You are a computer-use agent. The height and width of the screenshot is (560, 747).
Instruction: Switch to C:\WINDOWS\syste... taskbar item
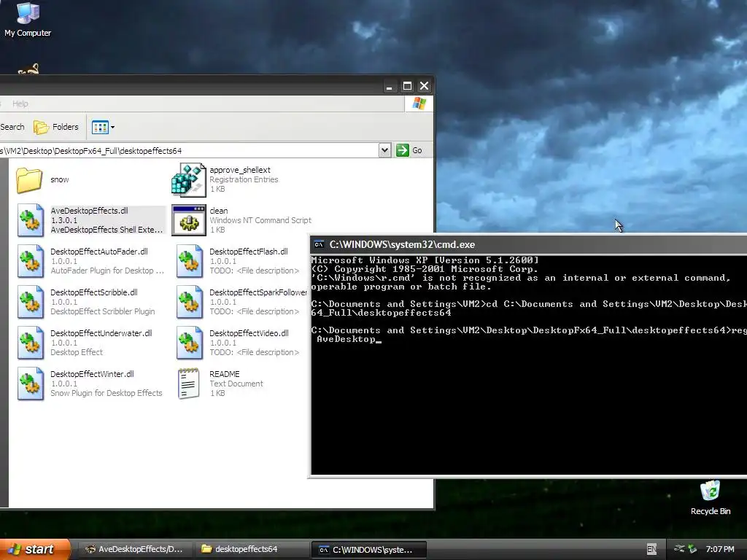pyautogui.click(x=368, y=550)
